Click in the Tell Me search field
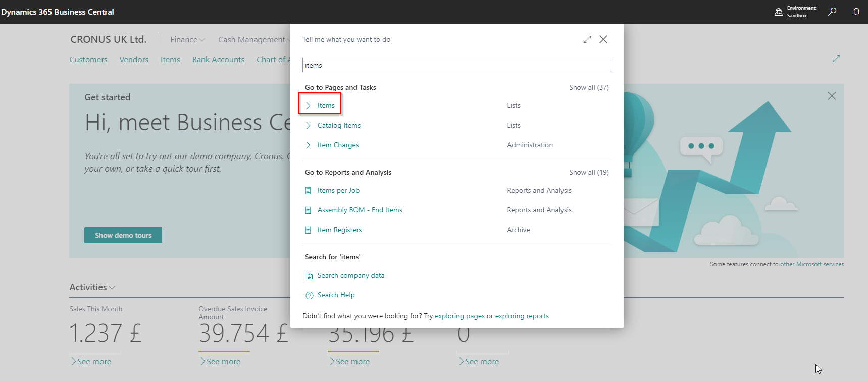 point(456,65)
